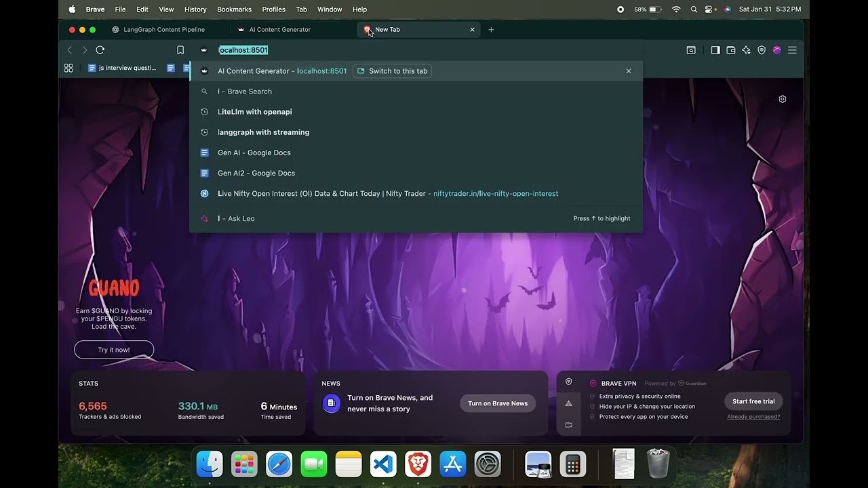Open the Notes app in the Dock
The height and width of the screenshot is (488, 868).
click(349, 464)
